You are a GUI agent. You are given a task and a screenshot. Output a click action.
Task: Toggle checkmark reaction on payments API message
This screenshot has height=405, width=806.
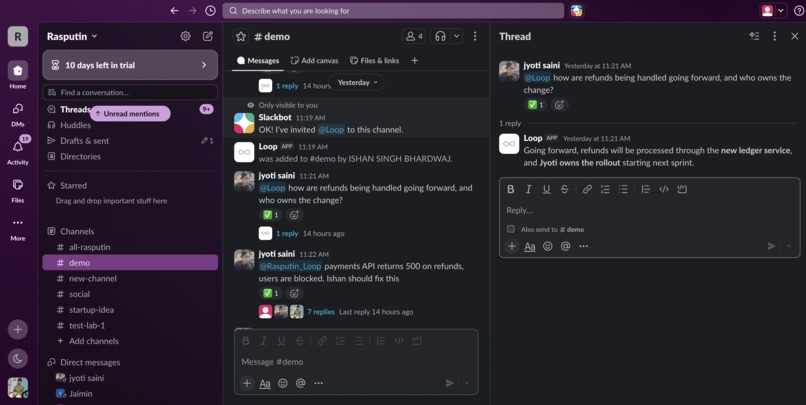tap(271, 293)
